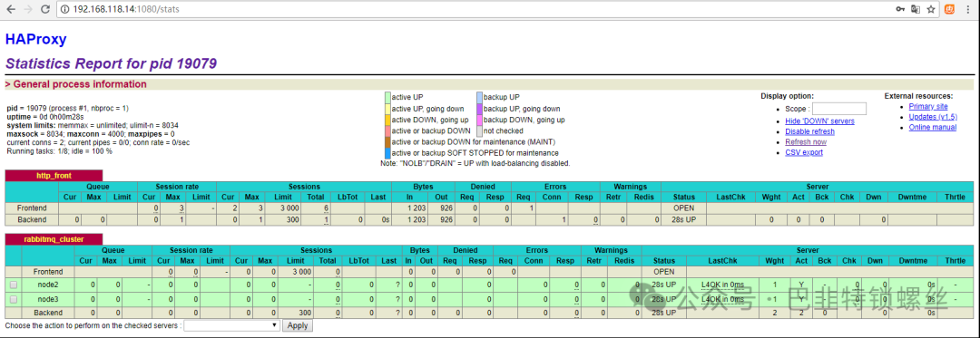Select the rabbitmq_cluster proxy header

(54, 239)
